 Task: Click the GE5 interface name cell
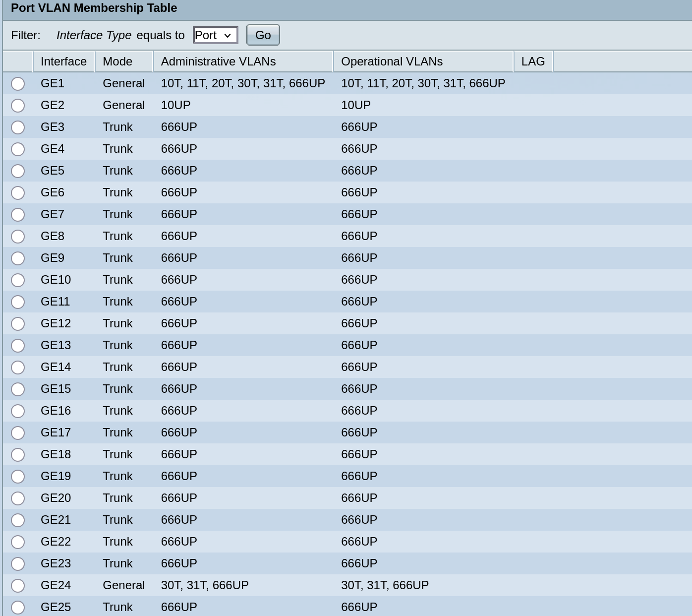[x=53, y=171]
